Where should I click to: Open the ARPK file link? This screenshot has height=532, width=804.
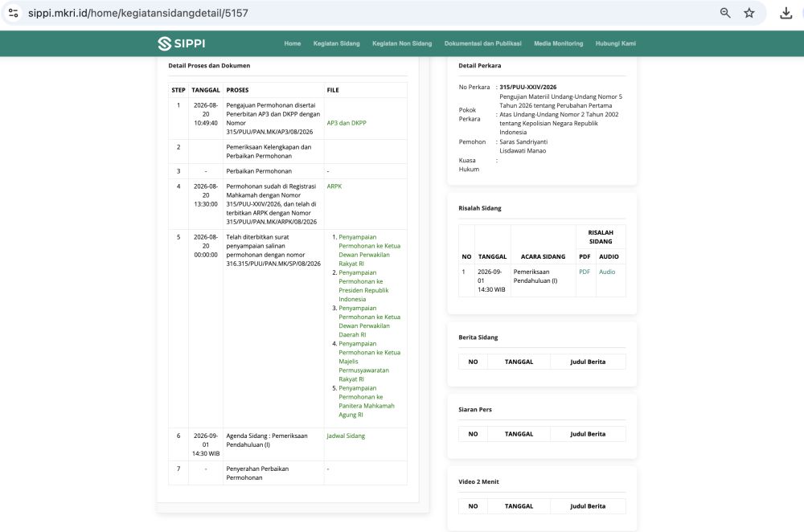(334, 186)
